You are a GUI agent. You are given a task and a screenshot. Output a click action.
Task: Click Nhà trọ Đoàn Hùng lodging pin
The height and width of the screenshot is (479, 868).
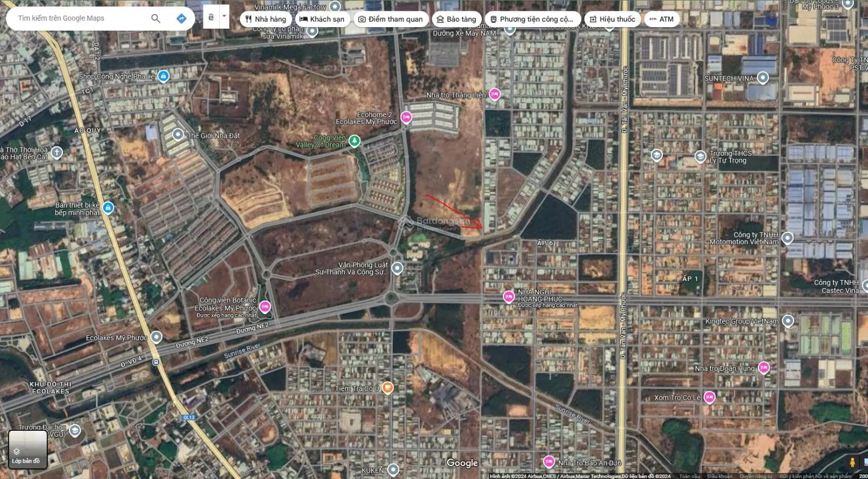pyautogui.click(x=764, y=368)
